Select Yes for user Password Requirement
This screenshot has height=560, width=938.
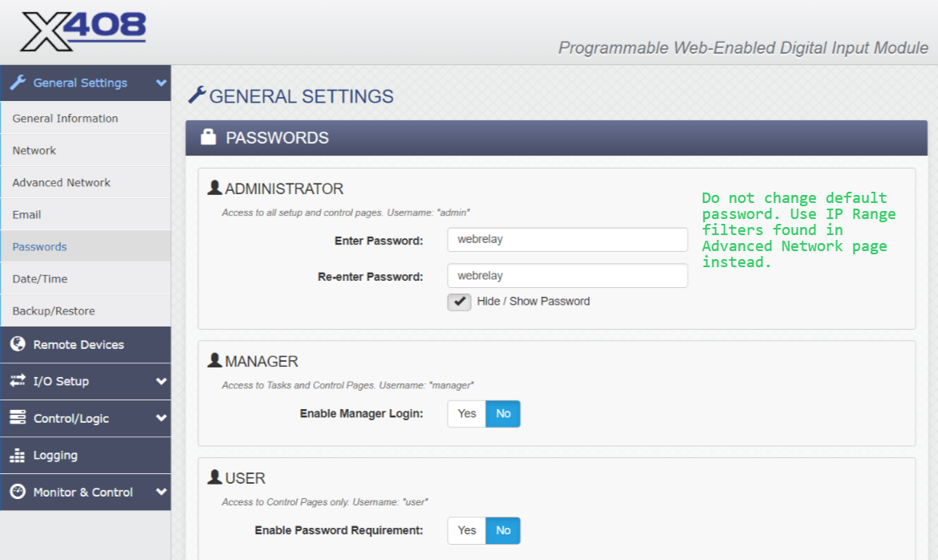pyautogui.click(x=467, y=530)
